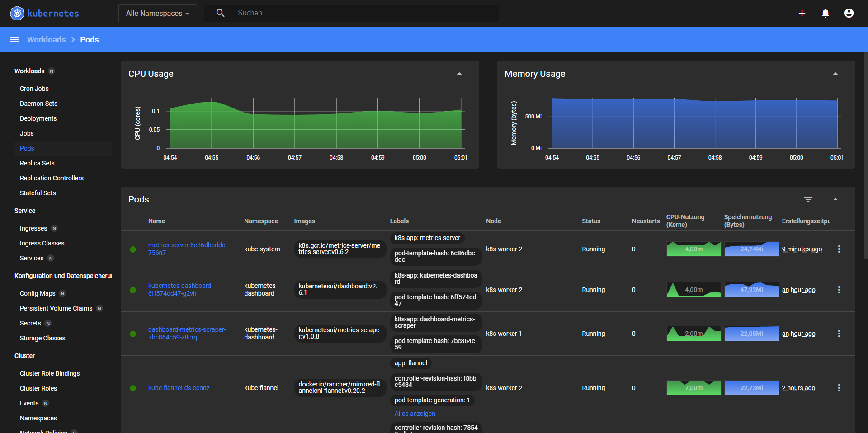This screenshot has height=433, width=868.
Task: Click the N badge next to Secrets
Action: tap(48, 323)
